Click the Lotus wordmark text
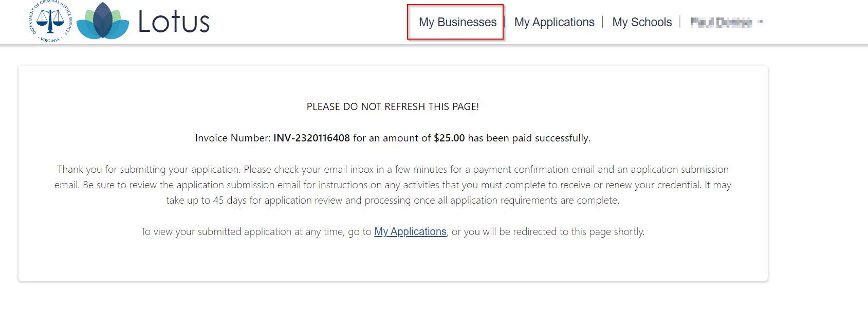Image resolution: width=868 pixels, height=324 pixels. (x=174, y=22)
